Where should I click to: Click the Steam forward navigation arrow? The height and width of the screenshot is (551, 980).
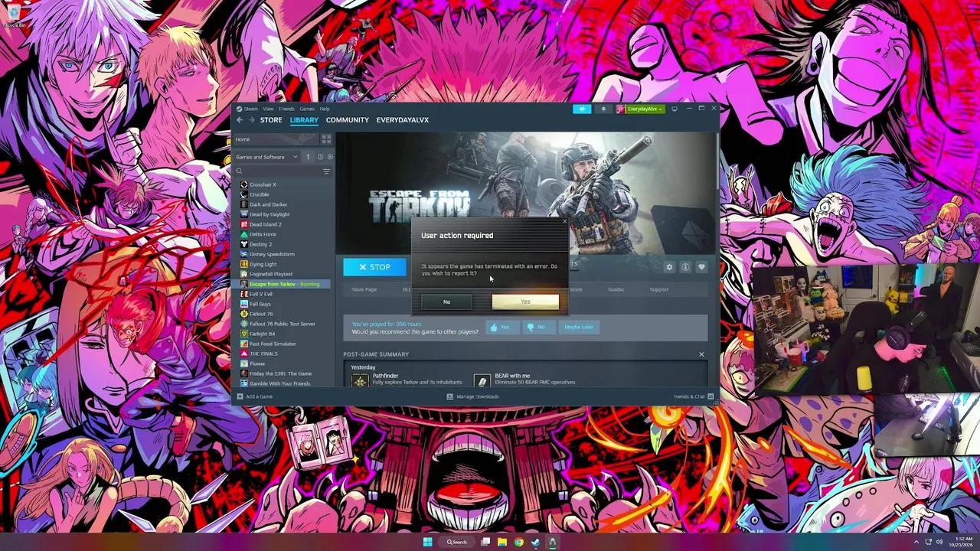coord(251,120)
